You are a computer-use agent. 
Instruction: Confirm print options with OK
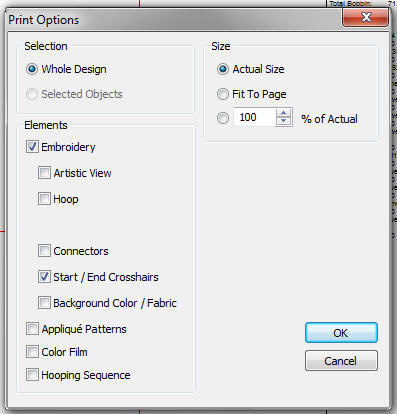[341, 333]
